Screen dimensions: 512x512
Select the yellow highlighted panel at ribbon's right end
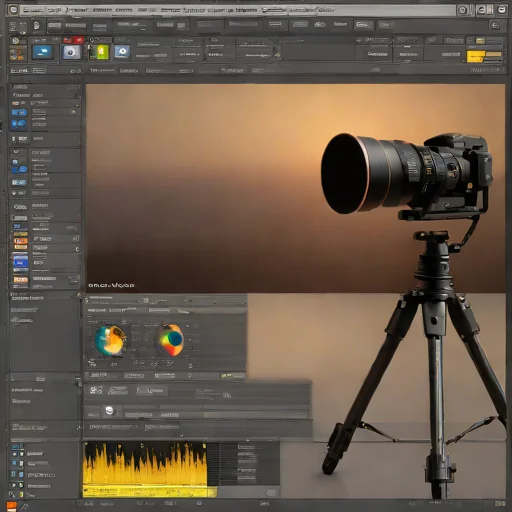pos(484,57)
